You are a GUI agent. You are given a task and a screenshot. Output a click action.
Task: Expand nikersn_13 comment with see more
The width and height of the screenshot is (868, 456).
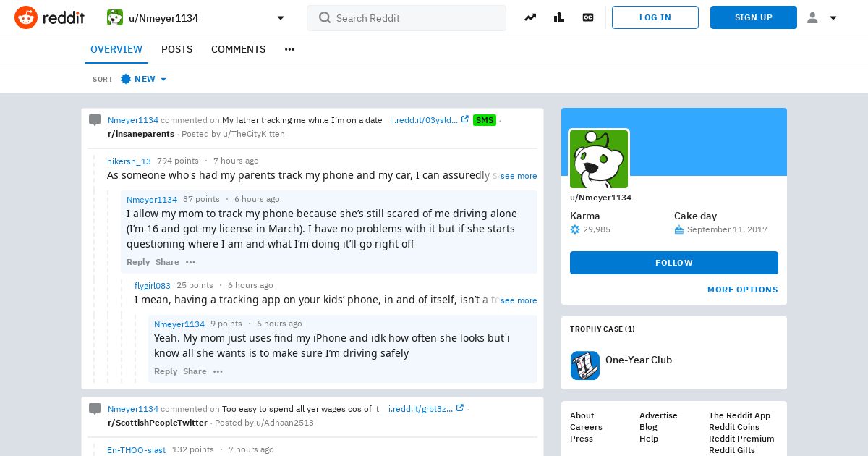pos(519,176)
